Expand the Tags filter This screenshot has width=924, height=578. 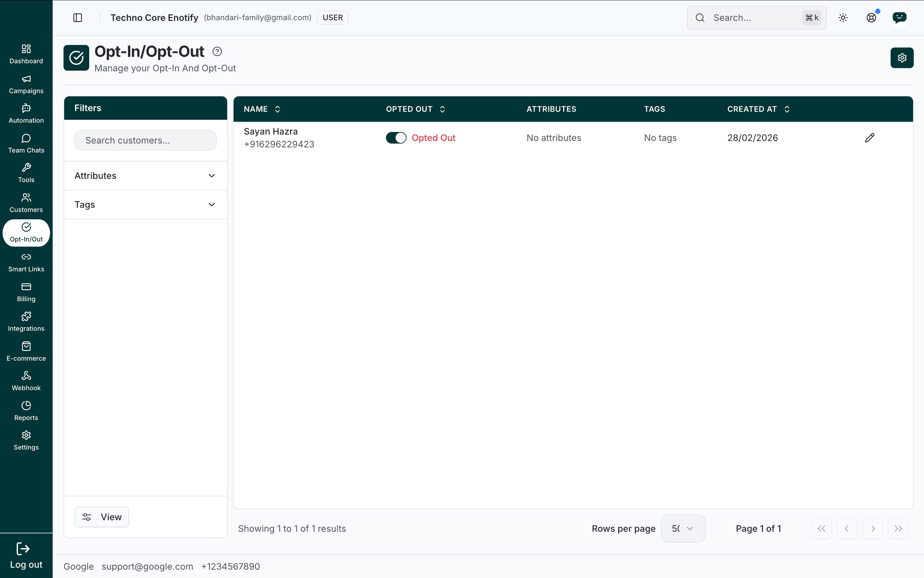[145, 205]
